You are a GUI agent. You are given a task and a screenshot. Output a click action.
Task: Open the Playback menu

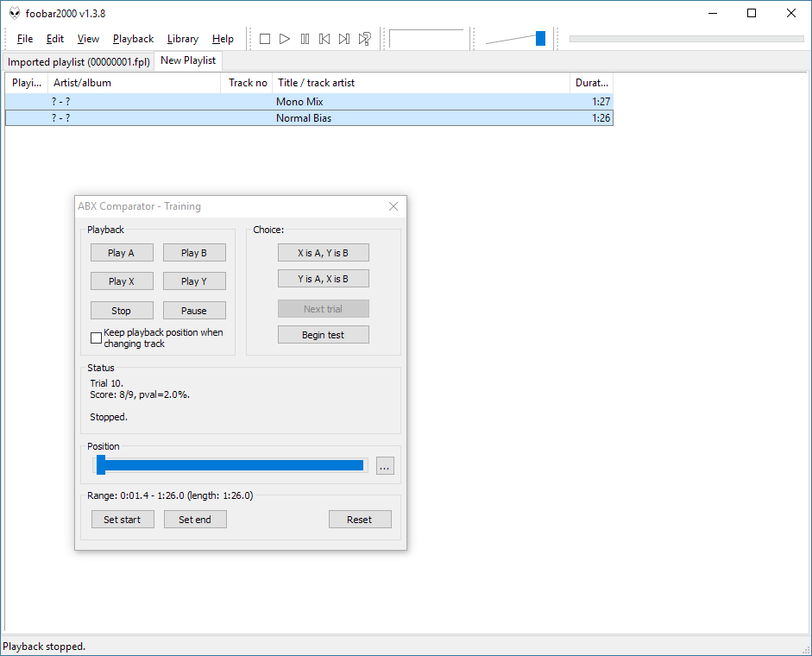click(x=133, y=39)
